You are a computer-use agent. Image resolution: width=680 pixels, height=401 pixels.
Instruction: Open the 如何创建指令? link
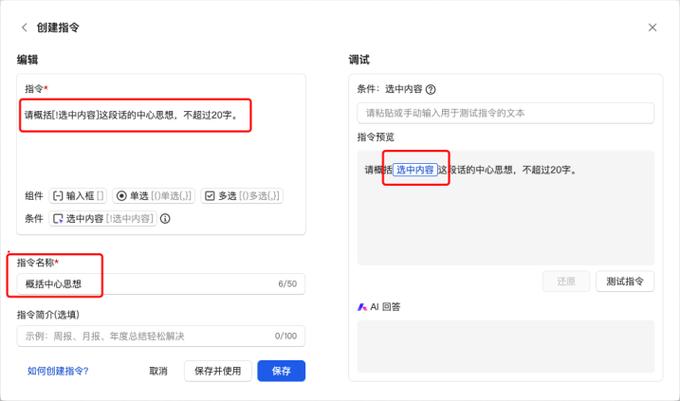[58, 371]
